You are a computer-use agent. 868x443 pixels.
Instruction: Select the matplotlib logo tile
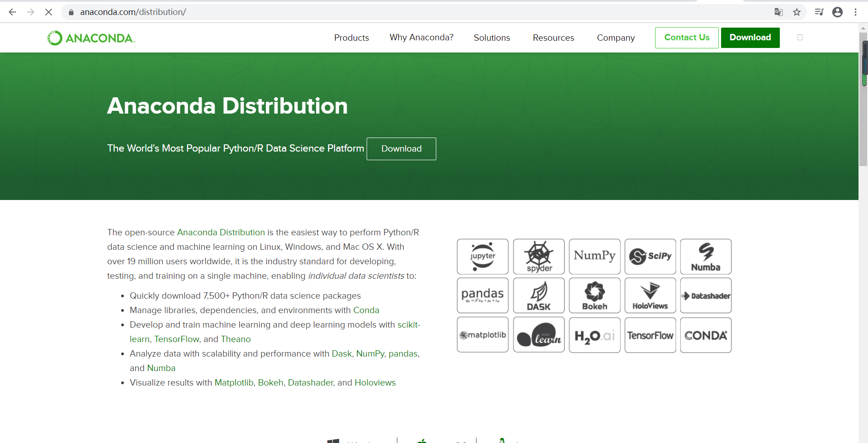pos(483,335)
